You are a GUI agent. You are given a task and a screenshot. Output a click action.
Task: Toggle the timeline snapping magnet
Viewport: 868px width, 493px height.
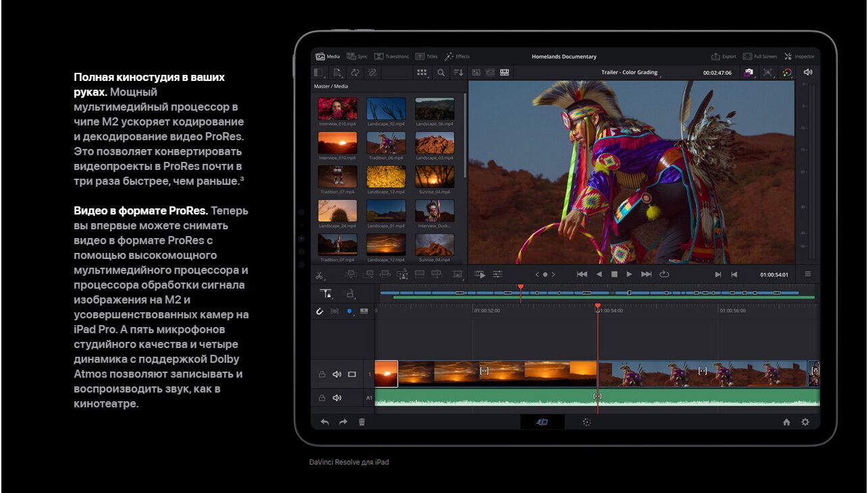coord(320,312)
